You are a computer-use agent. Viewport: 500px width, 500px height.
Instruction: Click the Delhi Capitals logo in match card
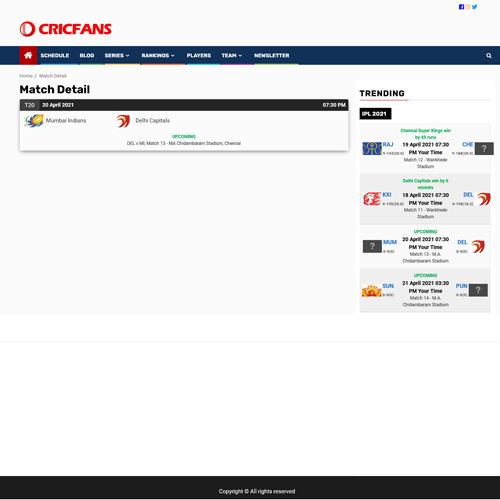[123, 121]
